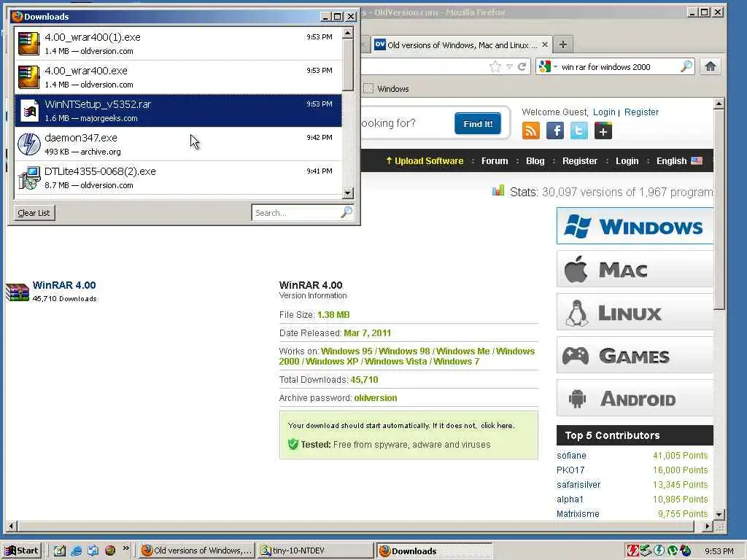Open contributor safarisilver link

[x=578, y=485]
